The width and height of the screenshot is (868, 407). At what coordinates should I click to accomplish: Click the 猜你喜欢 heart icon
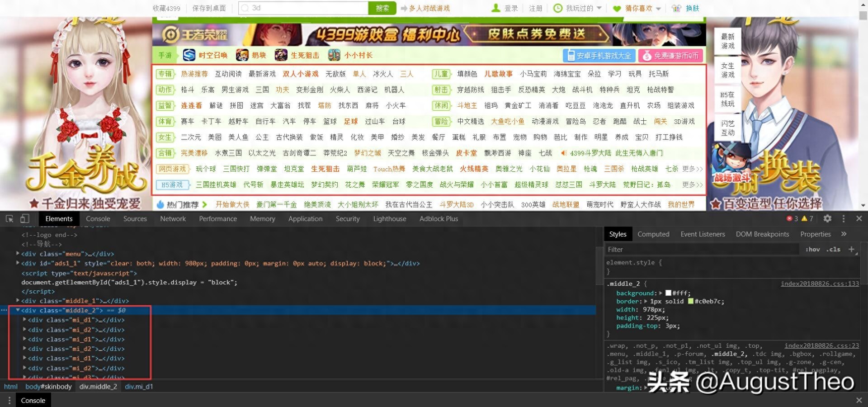pyautogui.click(x=617, y=8)
